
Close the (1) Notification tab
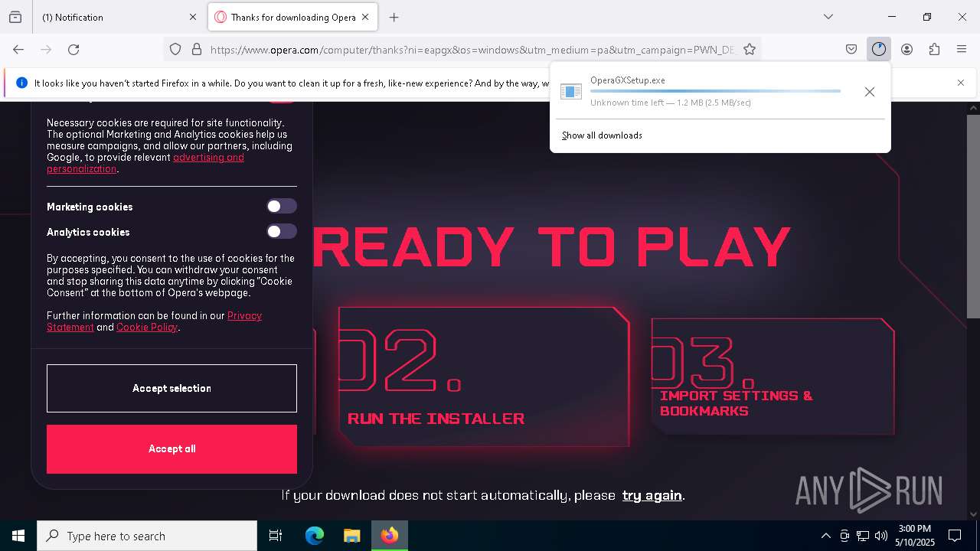[193, 17]
